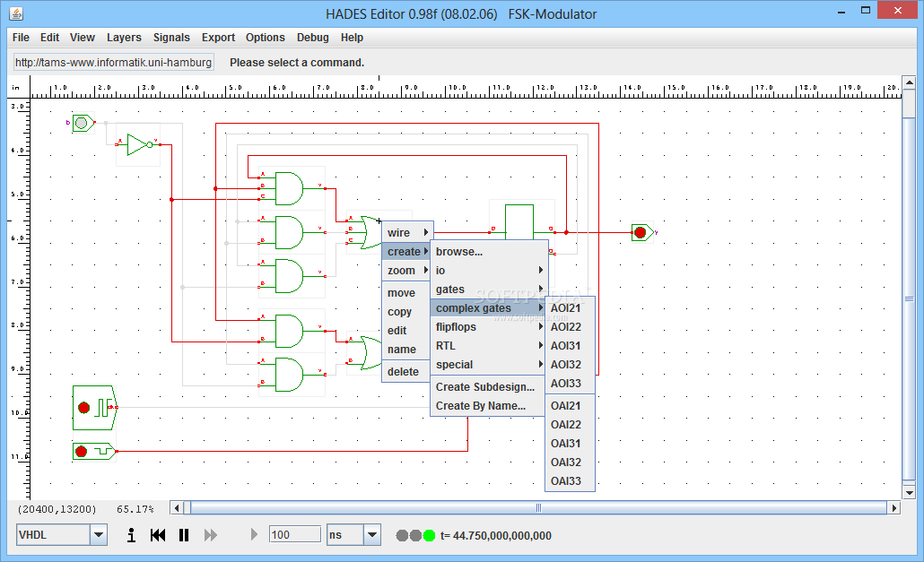Select the OAI31 complex gate
The width and height of the screenshot is (924, 562).
pyautogui.click(x=570, y=443)
